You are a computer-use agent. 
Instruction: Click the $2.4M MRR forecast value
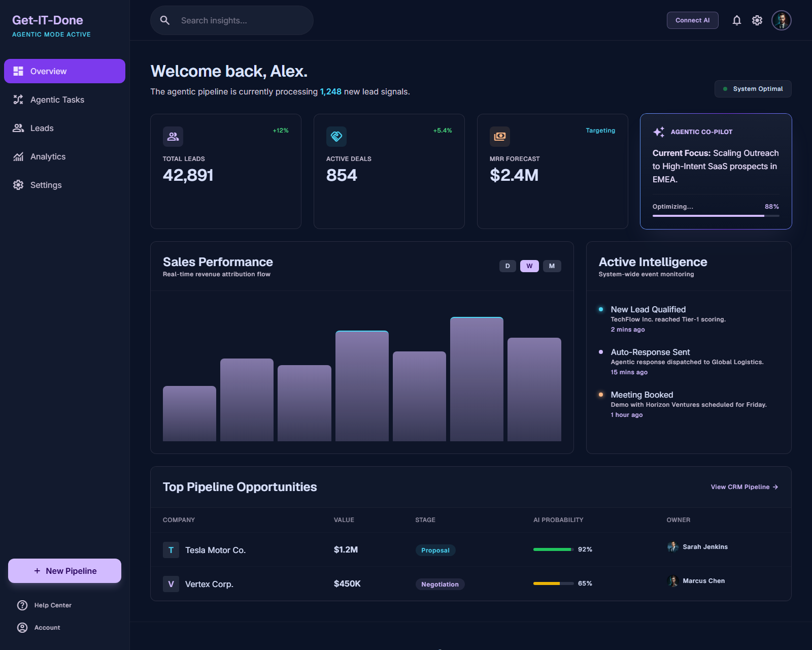[514, 175]
